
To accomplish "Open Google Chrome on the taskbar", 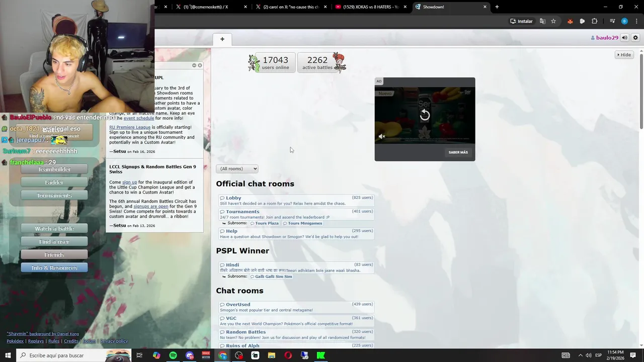I will point(222,355).
